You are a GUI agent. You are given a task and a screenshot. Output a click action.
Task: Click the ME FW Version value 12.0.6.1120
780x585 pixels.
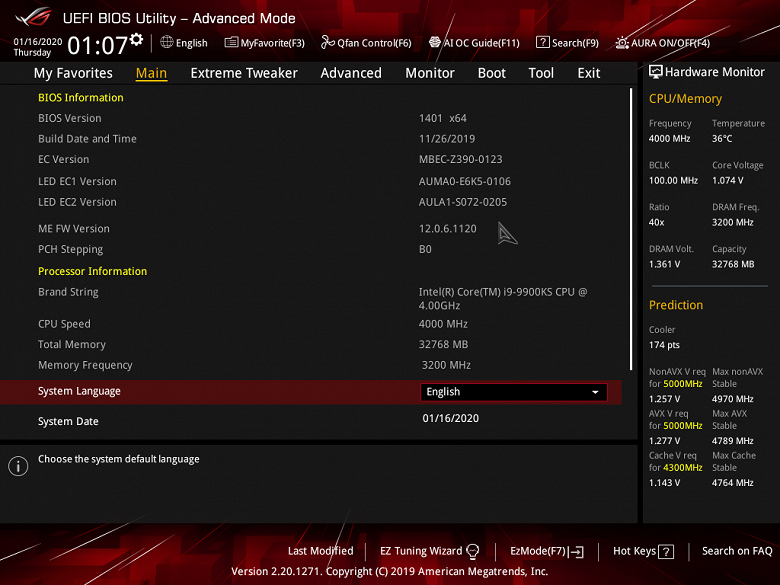pyautogui.click(x=448, y=229)
